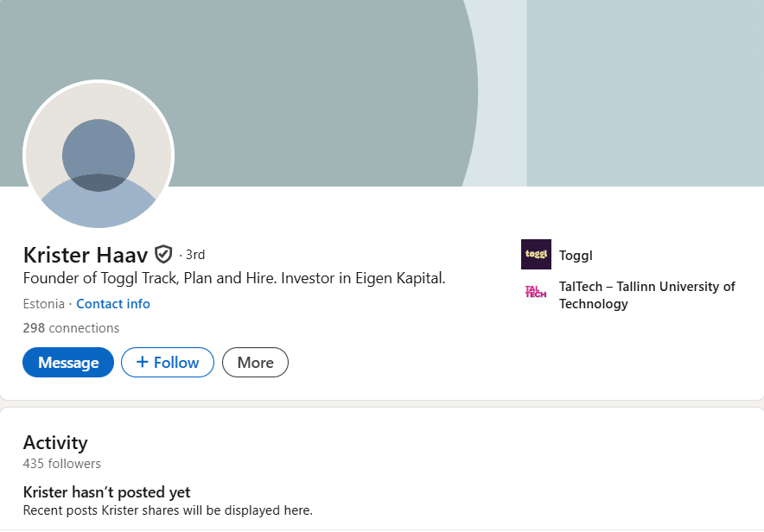Open the Contact info link
Image resolution: width=764 pixels, height=532 pixels.
coord(113,304)
